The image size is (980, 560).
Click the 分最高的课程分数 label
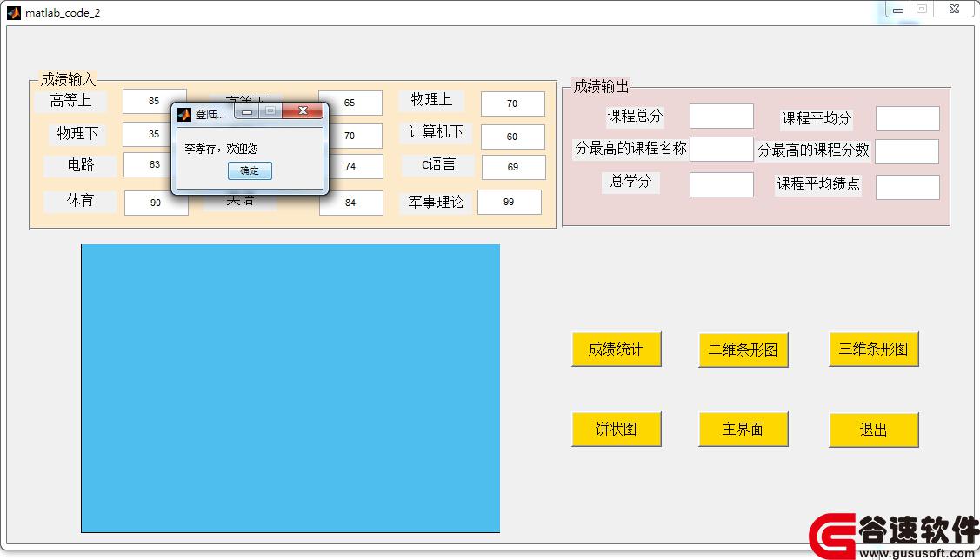point(814,150)
